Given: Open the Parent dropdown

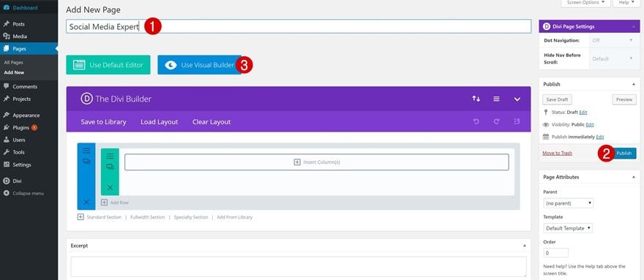Looking at the screenshot, I should [569, 203].
